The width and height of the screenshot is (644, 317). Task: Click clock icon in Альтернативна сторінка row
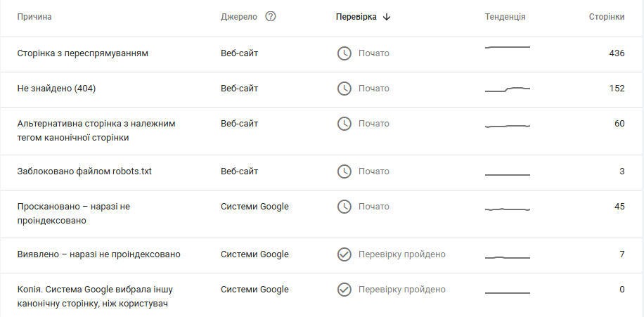tap(344, 124)
